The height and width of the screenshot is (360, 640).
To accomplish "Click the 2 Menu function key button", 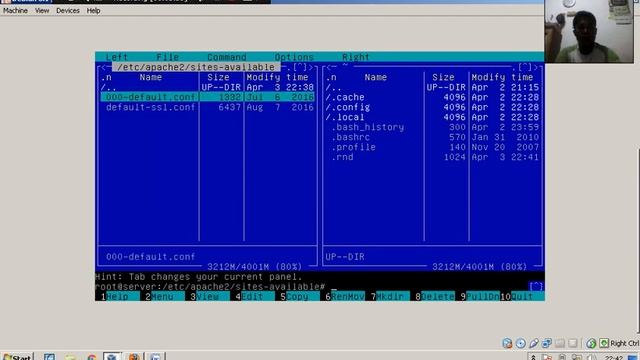I will (162, 297).
